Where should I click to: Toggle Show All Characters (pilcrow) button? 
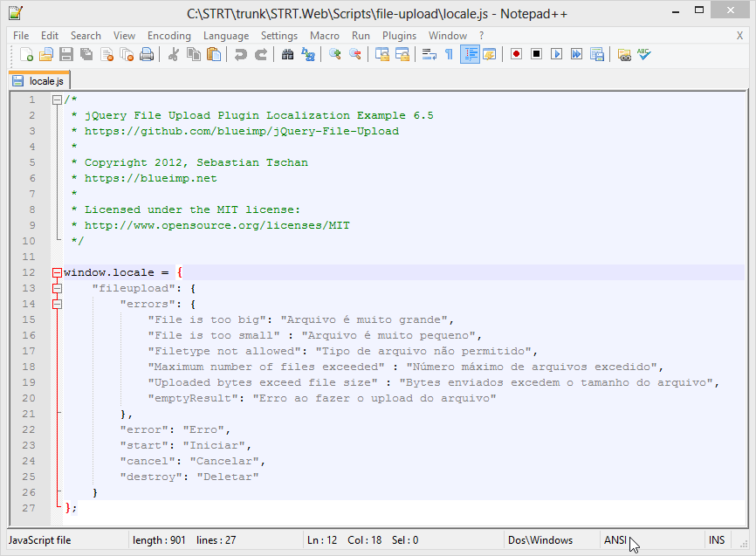450,54
